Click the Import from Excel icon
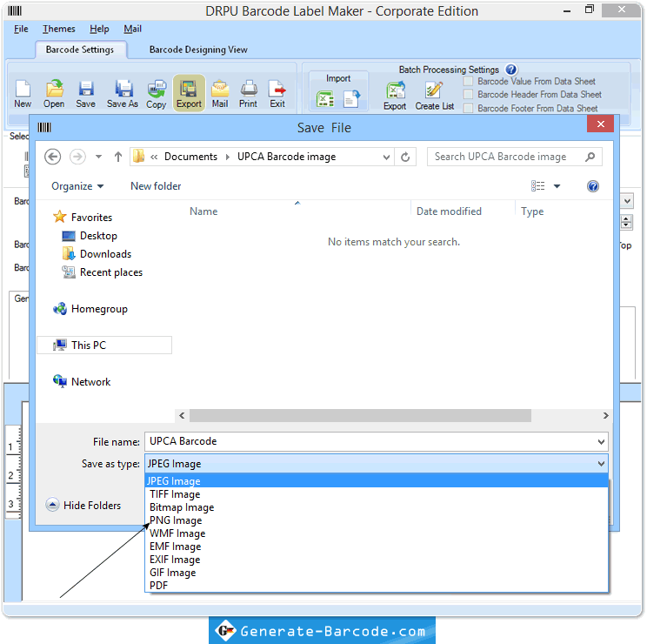The height and width of the screenshot is (644, 647). click(325, 98)
